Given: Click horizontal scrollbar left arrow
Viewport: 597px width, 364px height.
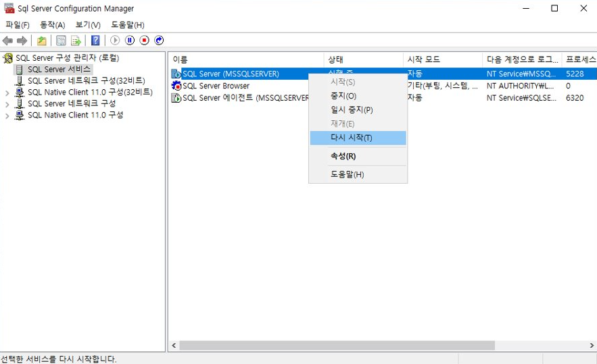Looking at the screenshot, I should 174,345.
